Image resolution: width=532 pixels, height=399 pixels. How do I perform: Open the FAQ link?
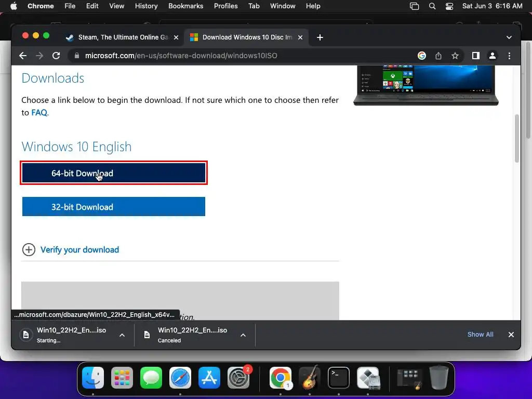coord(39,113)
